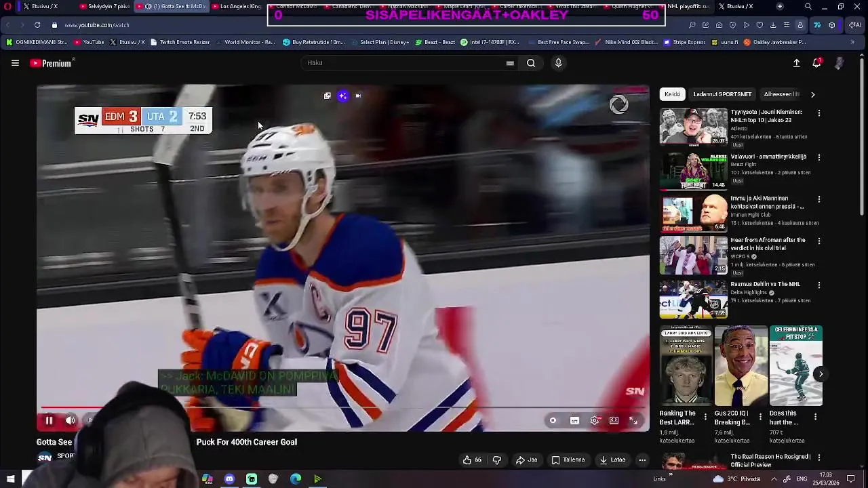The image size is (868, 488).
Task: Start voice search with the microphone
Action: pos(558,63)
